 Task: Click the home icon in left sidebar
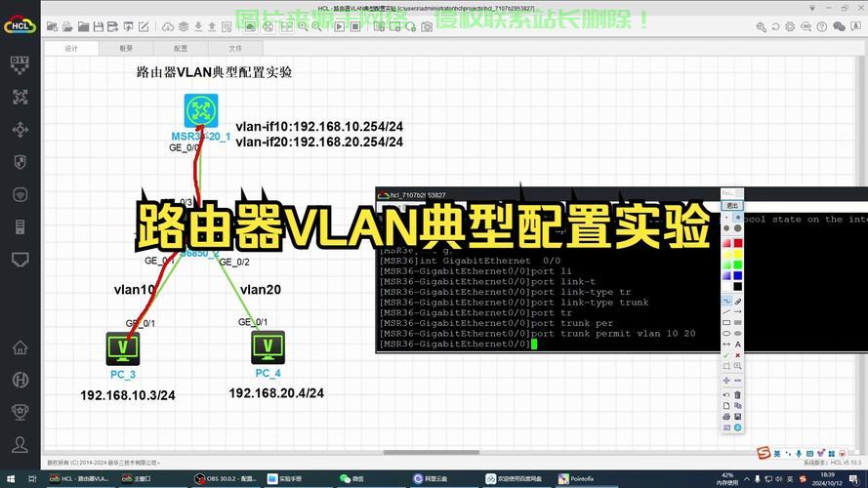[20, 347]
